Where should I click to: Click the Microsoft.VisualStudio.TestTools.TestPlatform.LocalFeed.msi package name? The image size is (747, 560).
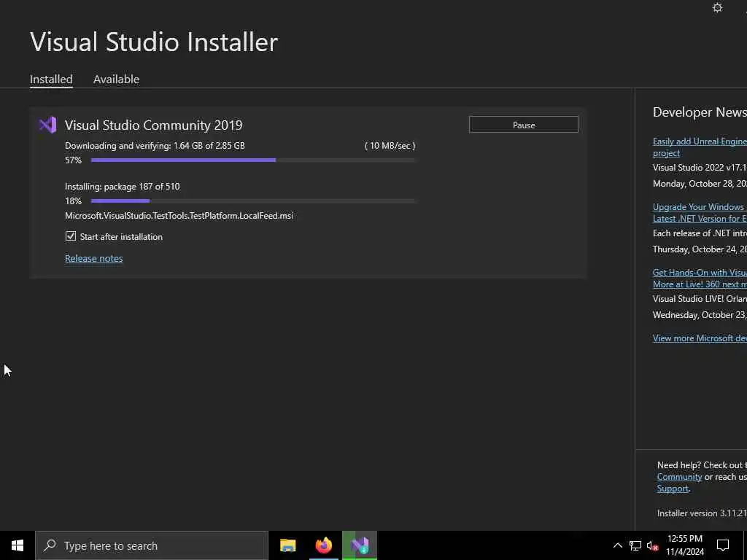pos(179,216)
